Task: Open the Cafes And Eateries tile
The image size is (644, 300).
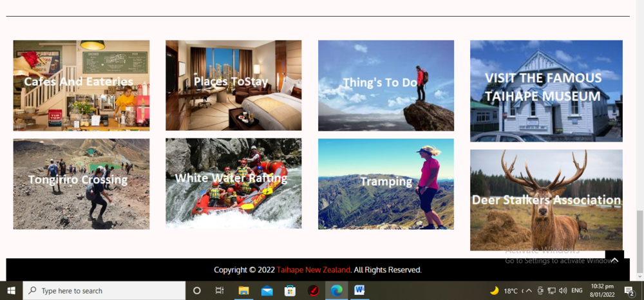Action: coord(81,86)
